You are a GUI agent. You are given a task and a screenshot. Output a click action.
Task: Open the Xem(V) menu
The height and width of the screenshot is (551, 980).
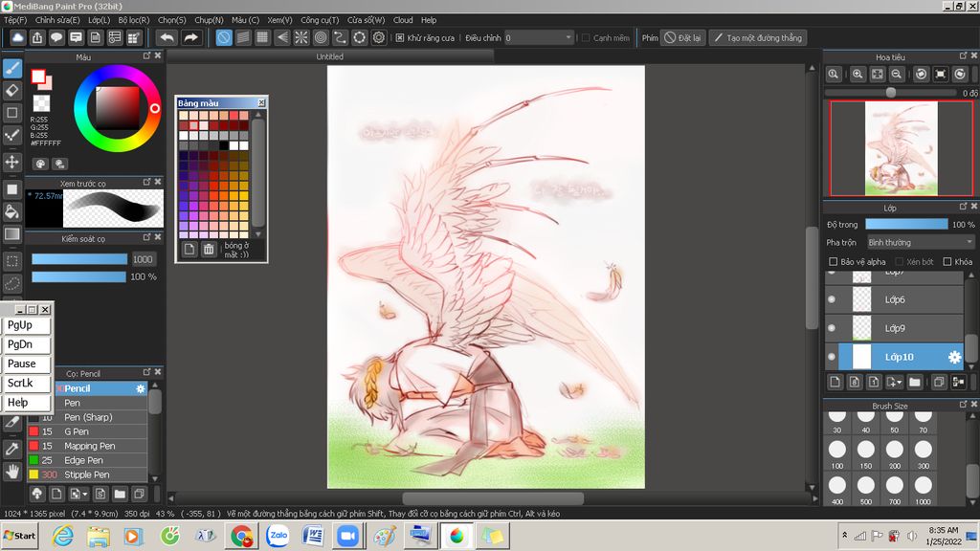pos(279,20)
